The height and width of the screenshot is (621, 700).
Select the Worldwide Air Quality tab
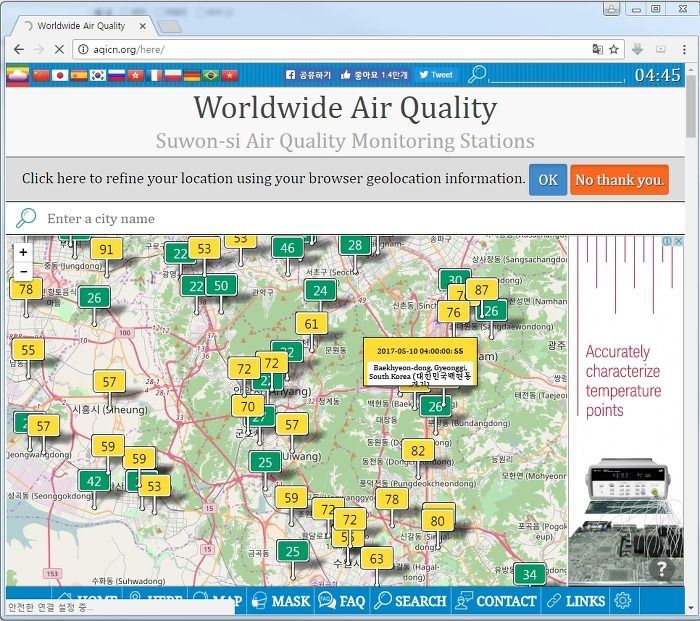(80, 26)
